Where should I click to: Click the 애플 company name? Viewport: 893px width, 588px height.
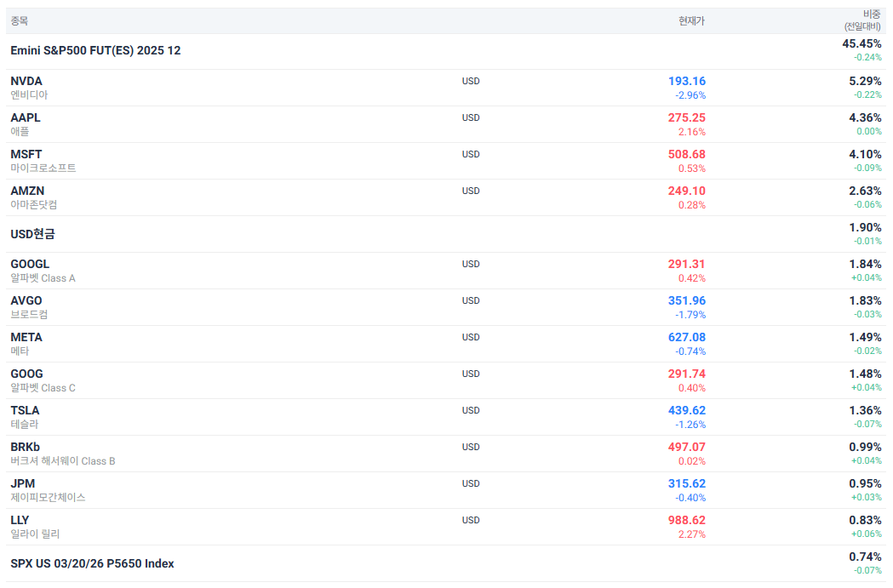[20, 132]
